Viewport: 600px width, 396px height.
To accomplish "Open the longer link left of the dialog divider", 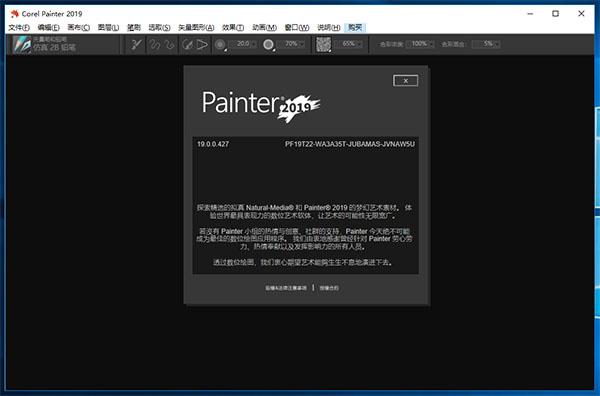I will coord(286,288).
